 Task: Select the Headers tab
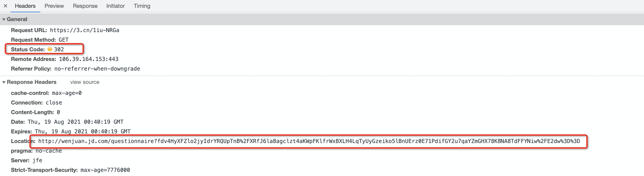tap(25, 6)
